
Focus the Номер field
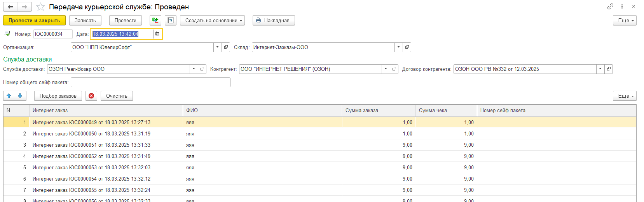[x=53, y=34]
